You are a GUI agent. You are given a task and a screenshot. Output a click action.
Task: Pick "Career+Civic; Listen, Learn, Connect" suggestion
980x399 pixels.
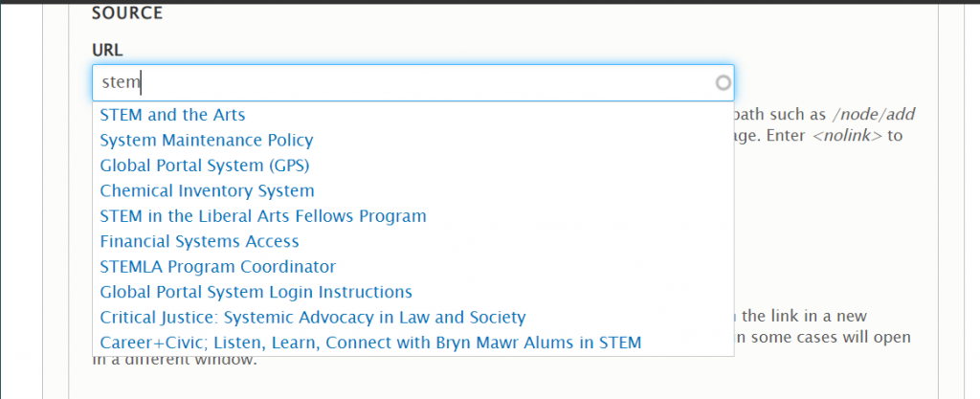[x=370, y=343]
